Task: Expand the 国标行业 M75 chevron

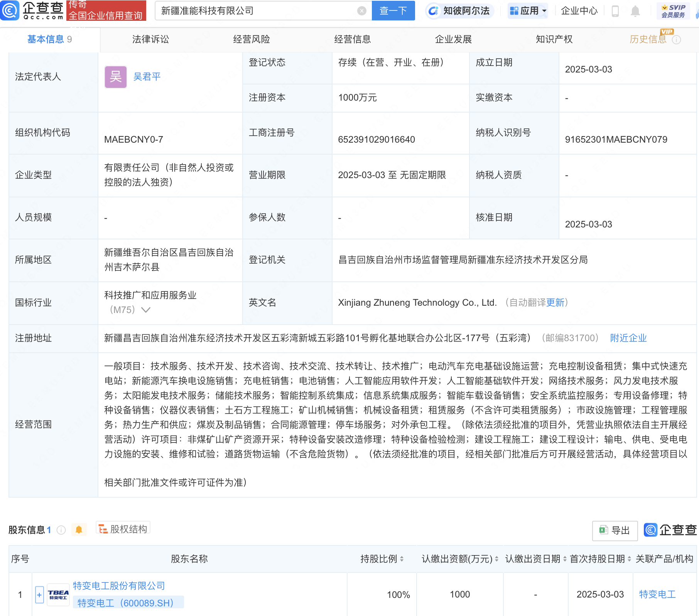Action: click(x=146, y=310)
